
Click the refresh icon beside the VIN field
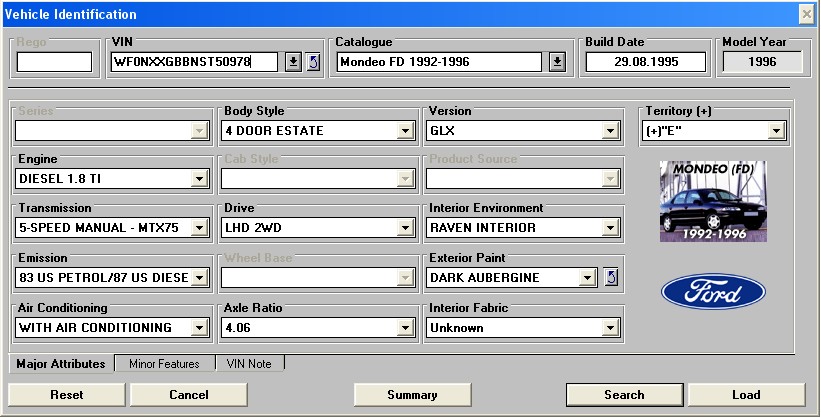[313, 62]
